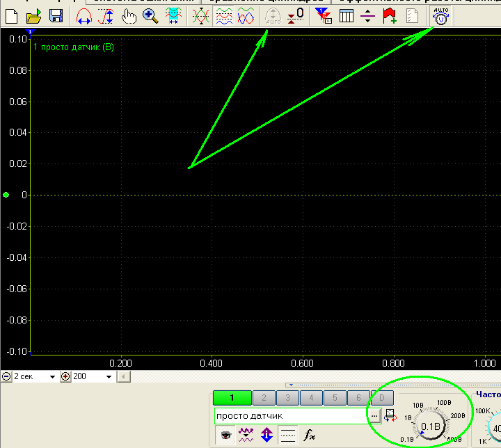Select channel 5 button
This screenshot has width=501, height=448.
pyautogui.click(x=335, y=398)
